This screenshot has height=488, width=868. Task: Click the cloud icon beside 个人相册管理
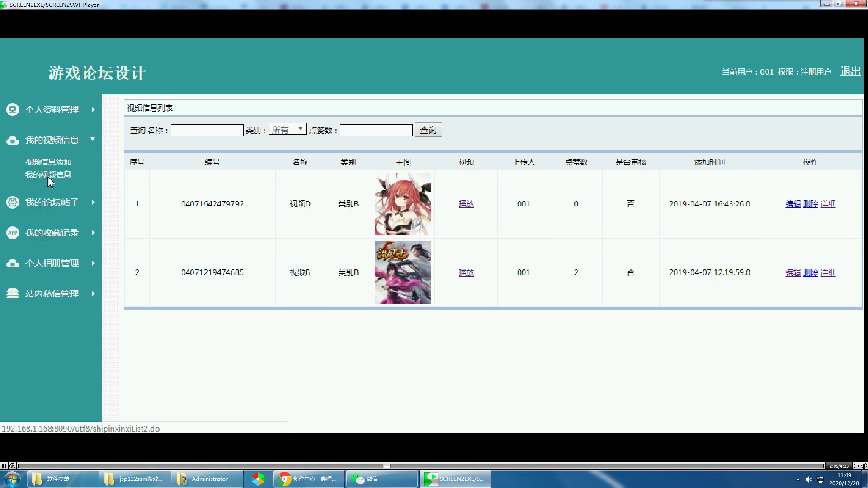click(x=13, y=263)
